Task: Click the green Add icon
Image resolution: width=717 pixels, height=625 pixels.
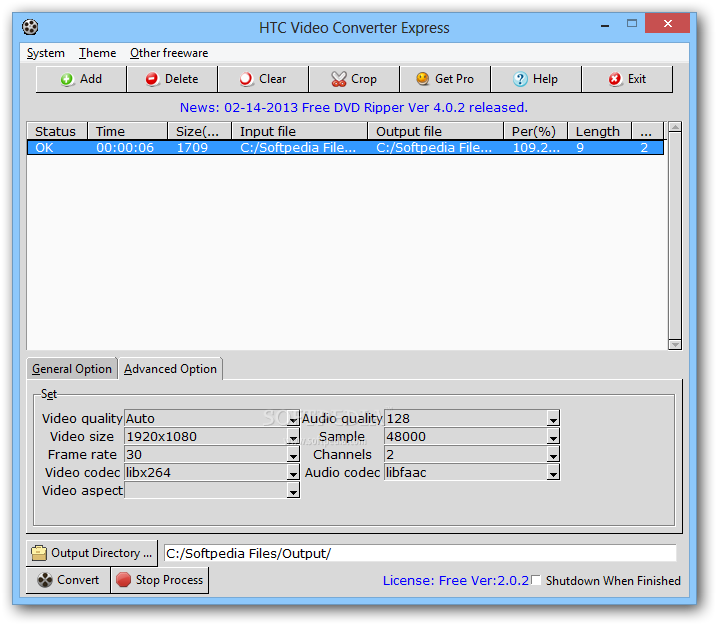Action: pyautogui.click(x=67, y=79)
